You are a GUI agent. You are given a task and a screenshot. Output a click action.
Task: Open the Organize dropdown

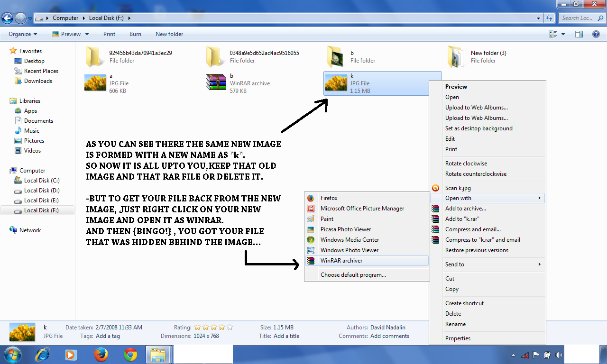pyautogui.click(x=23, y=34)
